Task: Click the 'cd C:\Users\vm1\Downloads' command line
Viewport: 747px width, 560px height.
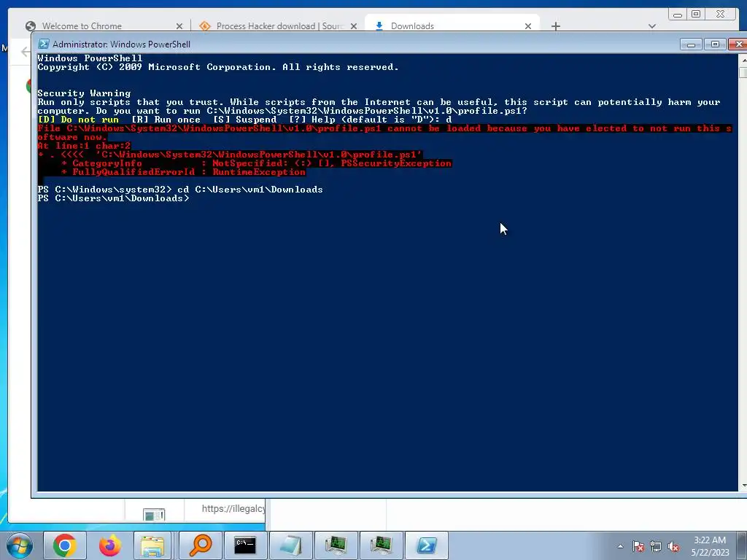Action: tap(250, 190)
